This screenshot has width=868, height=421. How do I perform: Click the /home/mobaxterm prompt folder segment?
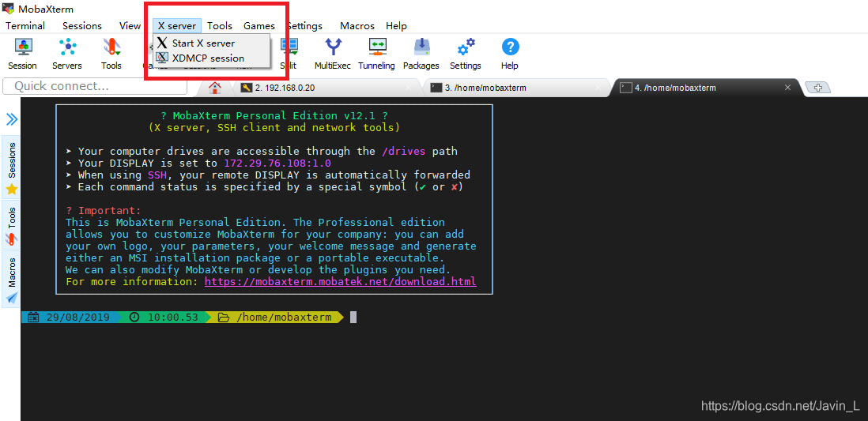click(284, 318)
